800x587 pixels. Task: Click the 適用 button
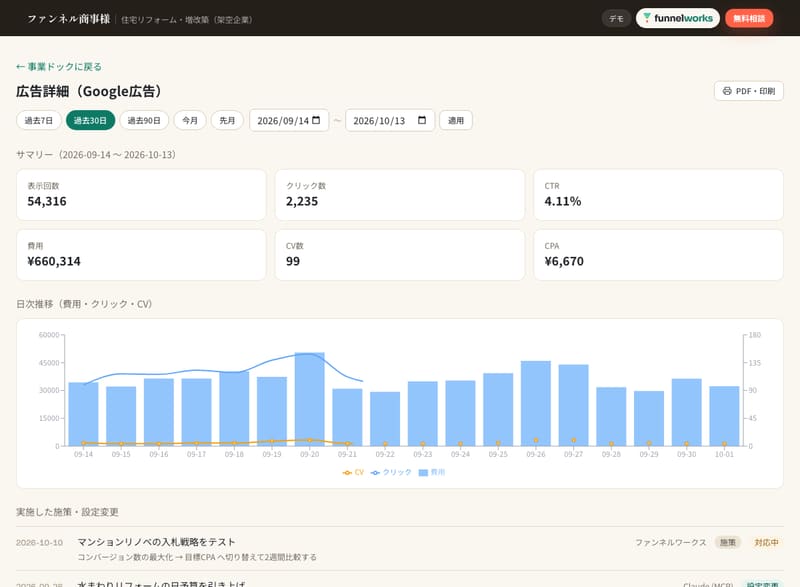point(456,120)
